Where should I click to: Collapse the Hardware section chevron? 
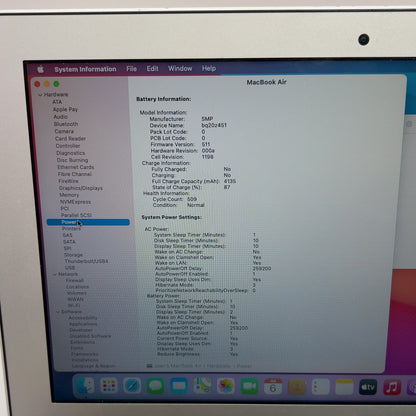tap(40, 95)
